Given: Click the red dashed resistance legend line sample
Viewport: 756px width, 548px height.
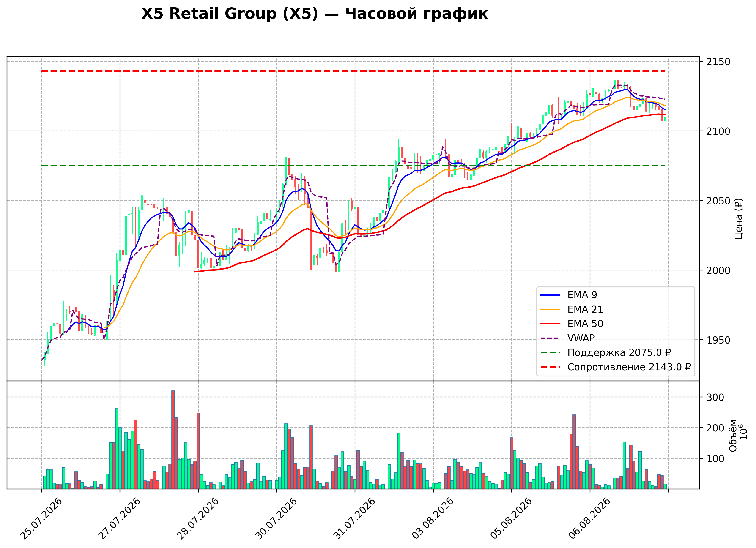Looking at the screenshot, I should (x=550, y=367).
